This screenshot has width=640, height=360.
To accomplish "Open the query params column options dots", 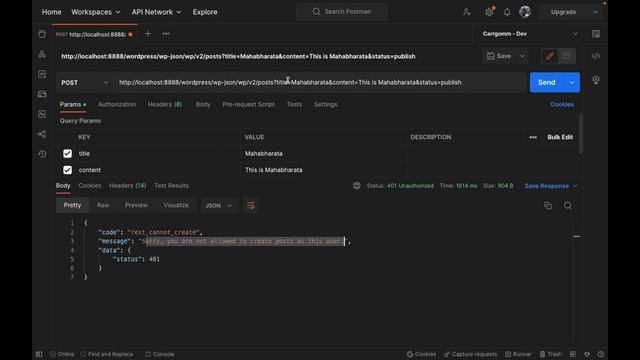I will (533, 137).
